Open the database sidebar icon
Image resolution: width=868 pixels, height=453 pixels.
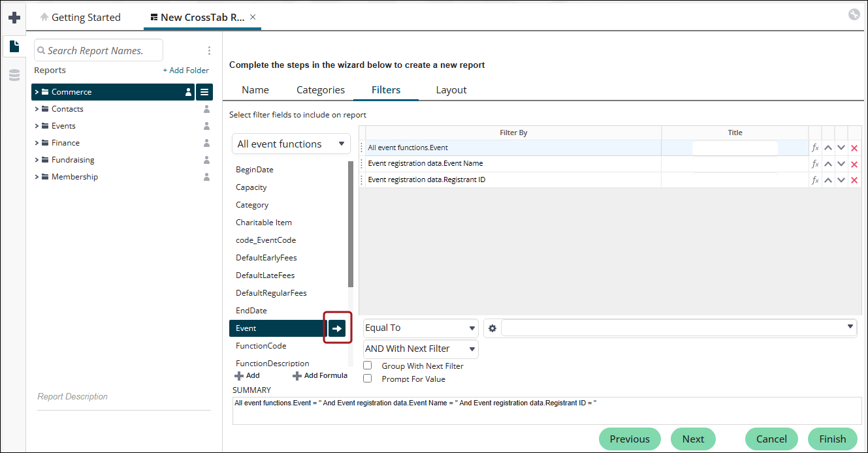point(14,76)
